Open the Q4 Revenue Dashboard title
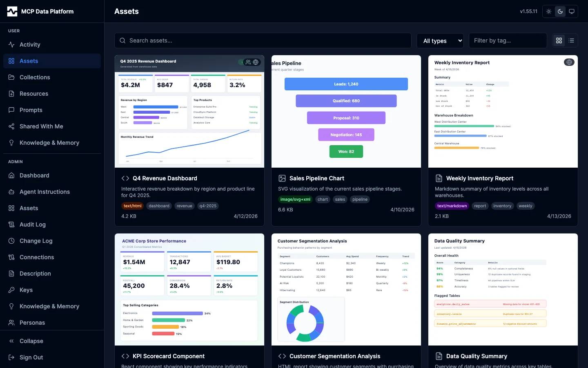This screenshot has height=368, width=588. (165, 178)
